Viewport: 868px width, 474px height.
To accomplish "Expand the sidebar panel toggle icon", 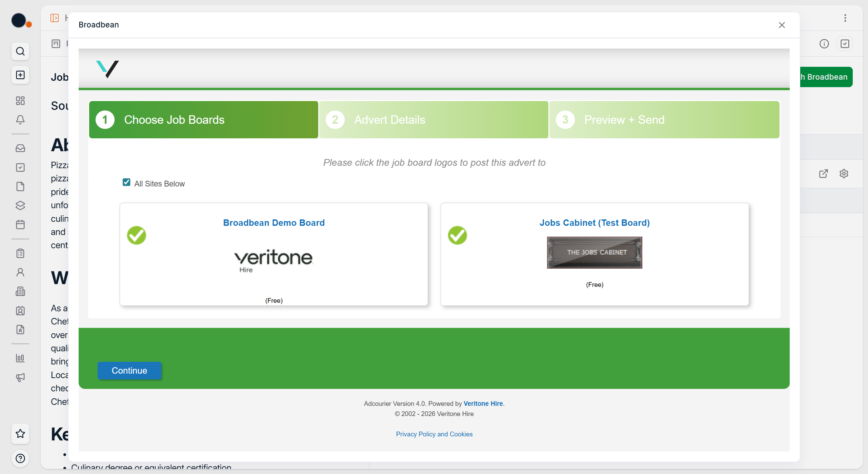I will [55, 18].
